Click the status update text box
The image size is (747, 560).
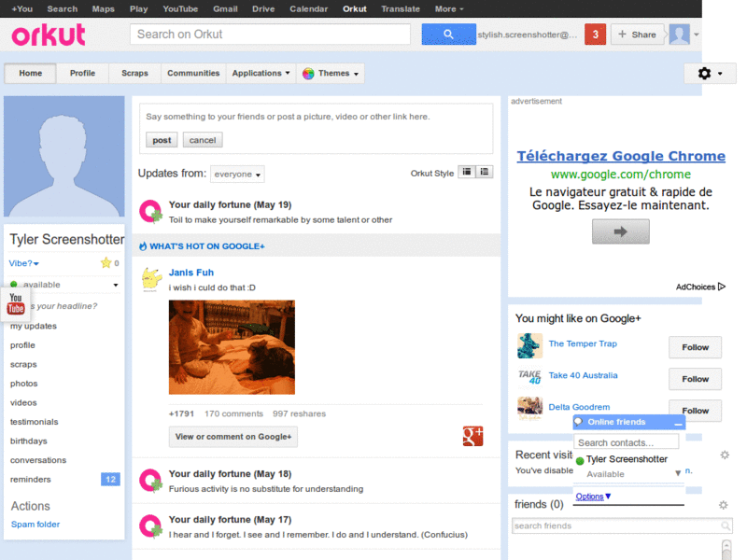pos(316,117)
